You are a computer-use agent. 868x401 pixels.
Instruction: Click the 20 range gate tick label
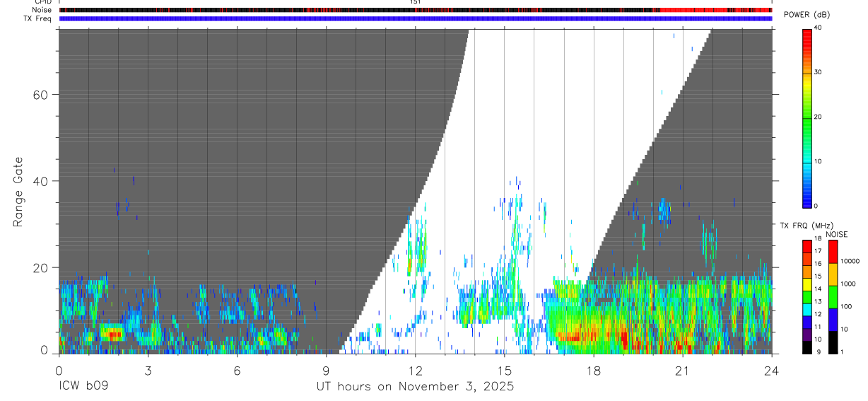tap(41, 267)
